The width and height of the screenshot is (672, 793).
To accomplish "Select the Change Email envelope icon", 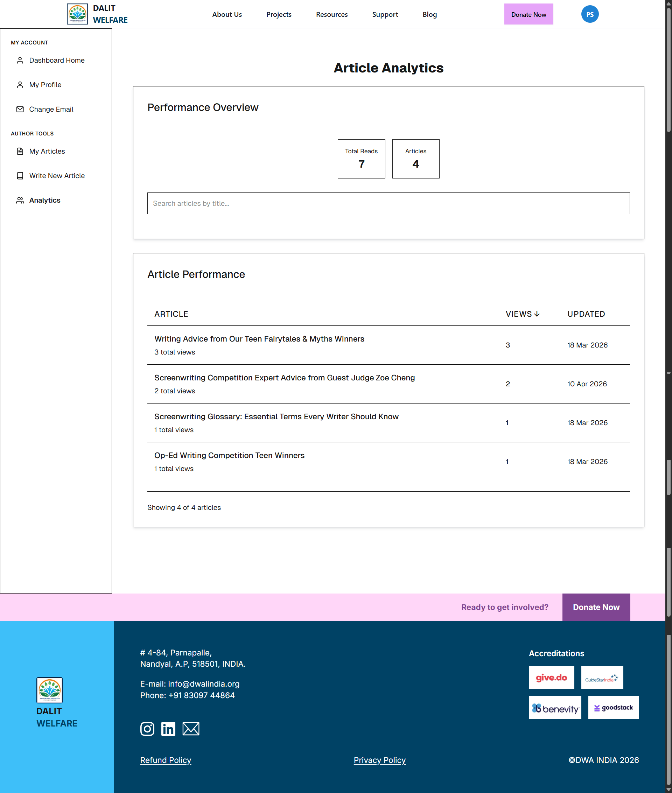I will pyautogui.click(x=20, y=109).
